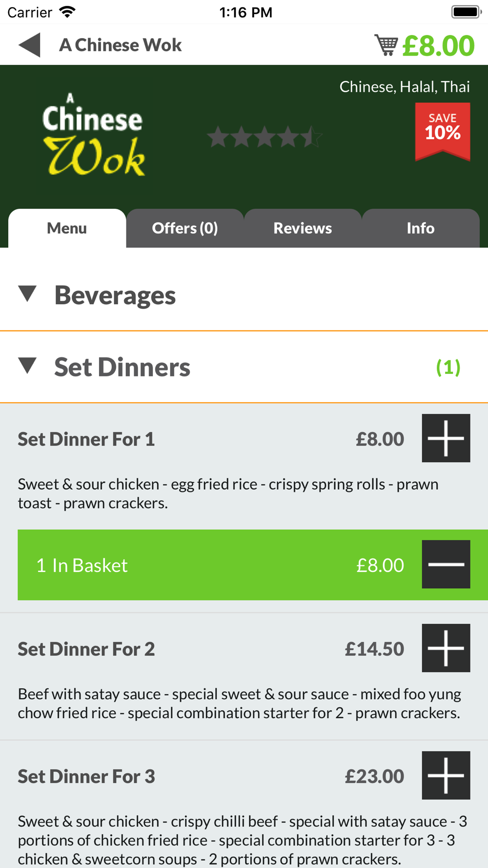Tap the back arrow icon
The image size is (488, 868).
pyautogui.click(x=29, y=45)
